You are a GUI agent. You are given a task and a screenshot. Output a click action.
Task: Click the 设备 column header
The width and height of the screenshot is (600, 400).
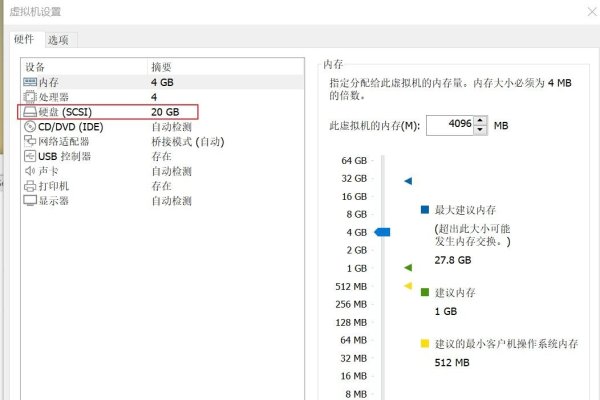click(35, 67)
